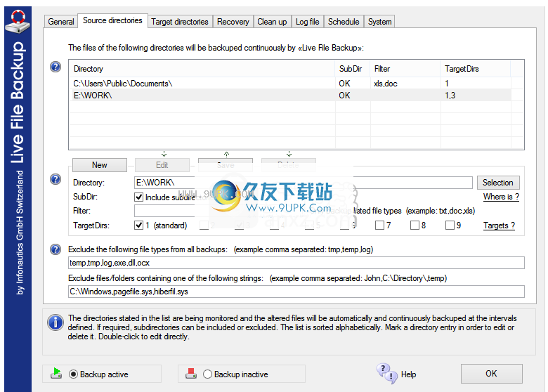Open the Log file tab
This screenshot has width=548, height=392.
307,22
